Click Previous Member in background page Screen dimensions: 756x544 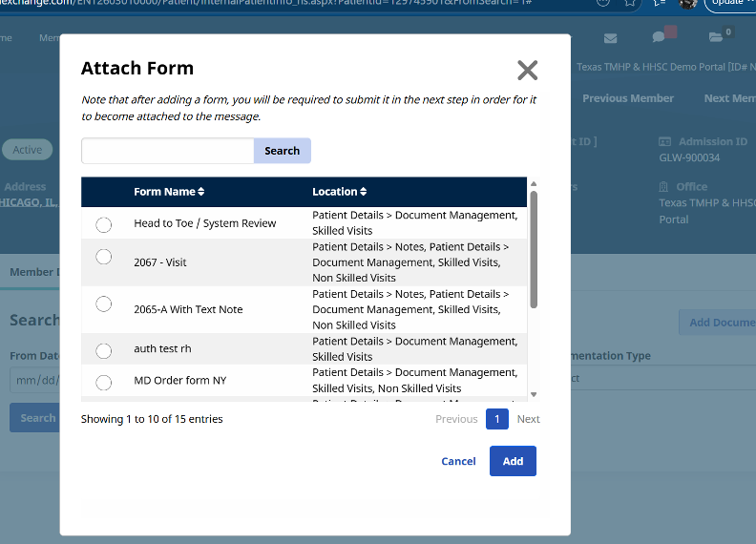(x=628, y=98)
